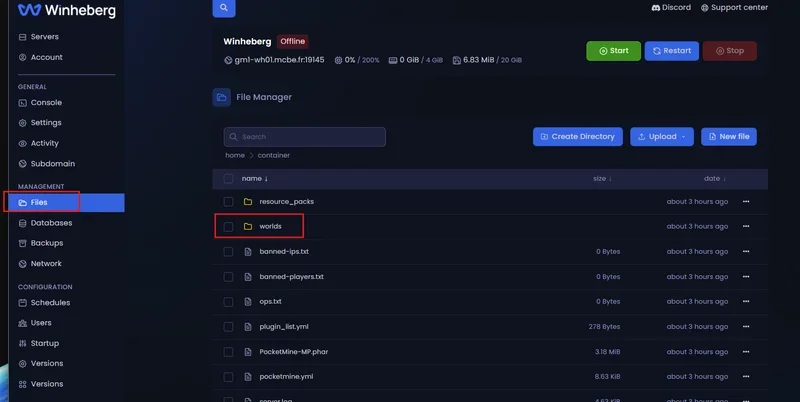Open the Discord link
This screenshot has width=800, height=402.
pyautogui.click(x=671, y=8)
